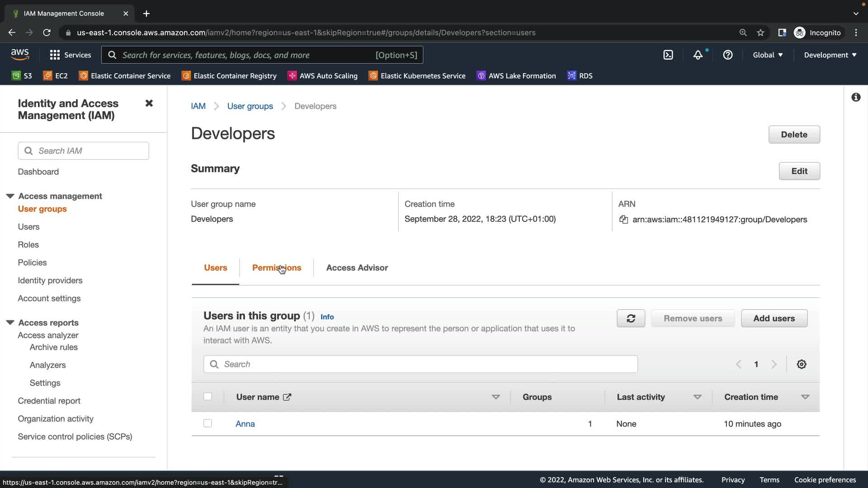Collapse Access reports section

pos(10,323)
